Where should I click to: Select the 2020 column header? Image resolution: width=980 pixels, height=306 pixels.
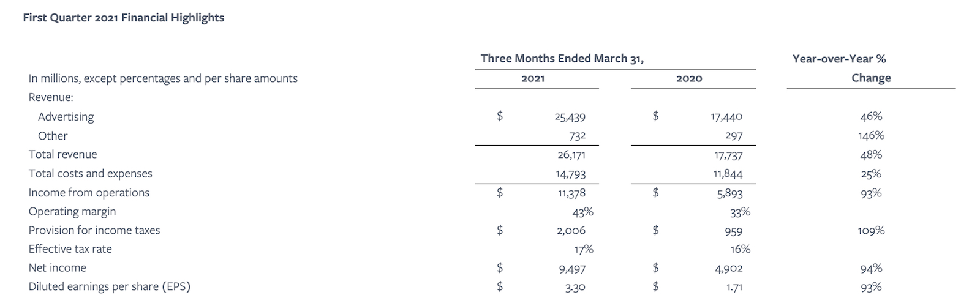pyautogui.click(x=689, y=78)
